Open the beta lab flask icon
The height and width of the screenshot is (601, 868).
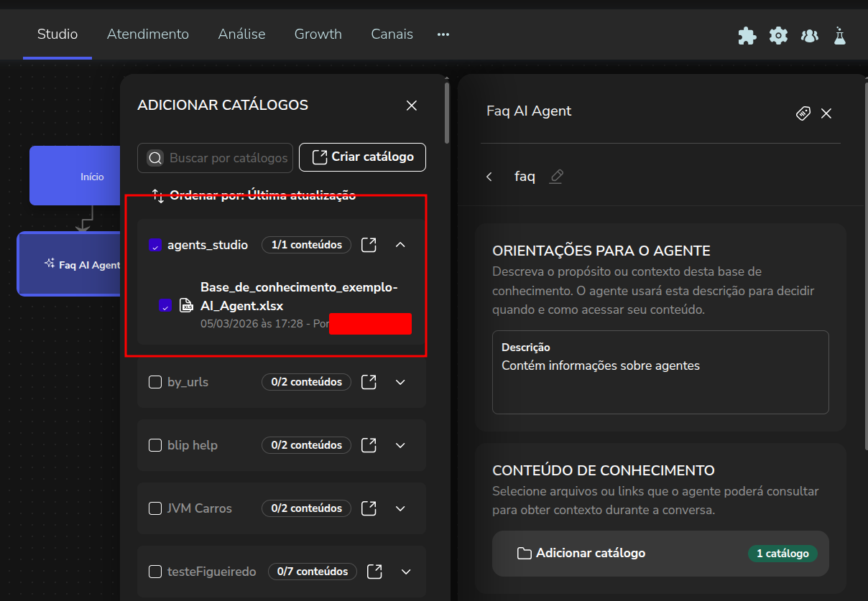click(839, 35)
